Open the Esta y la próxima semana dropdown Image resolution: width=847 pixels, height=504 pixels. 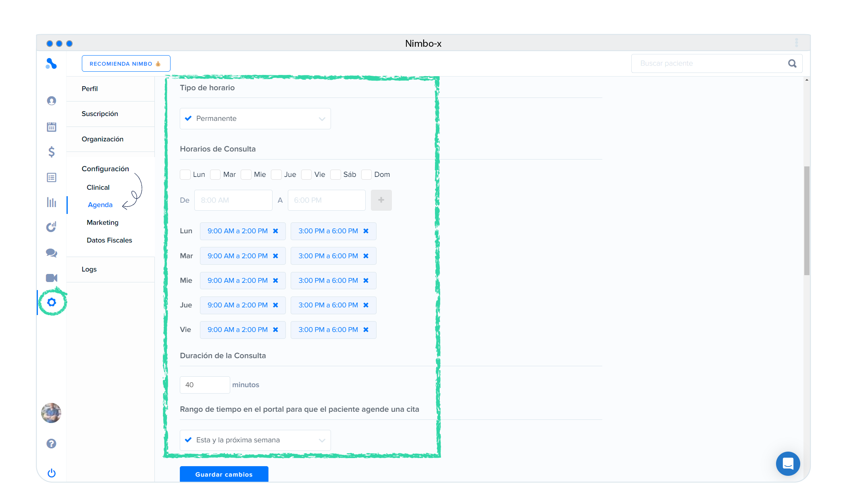[x=255, y=440]
